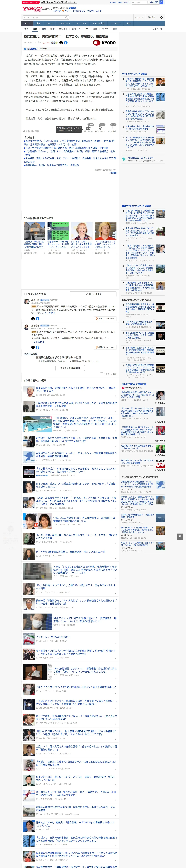Screen dimensions: 186x868
Task: Click the 新しい視点 exclamation reaction
Action: click(x=112, y=128)
